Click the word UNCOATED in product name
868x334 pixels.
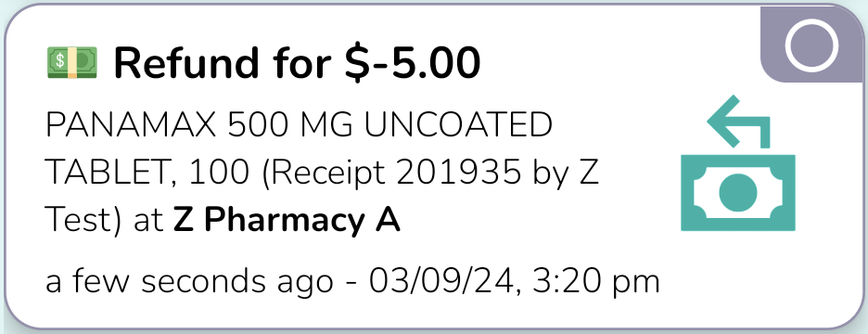[x=457, y=125]
